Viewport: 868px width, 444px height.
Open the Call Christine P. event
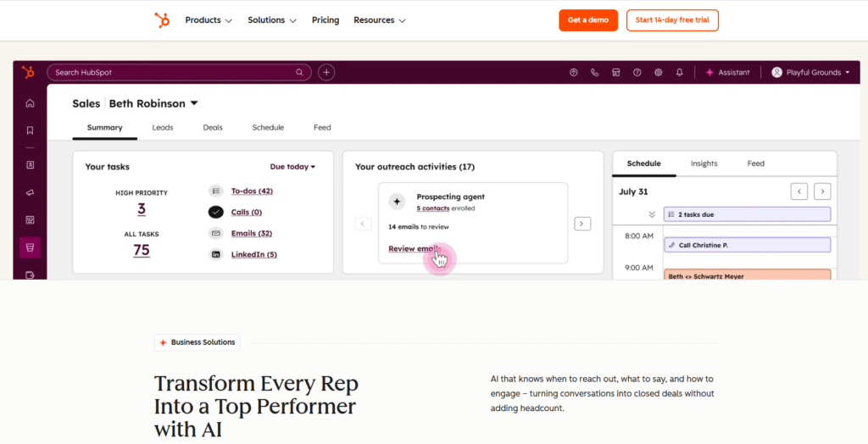[x=748, y=245]
